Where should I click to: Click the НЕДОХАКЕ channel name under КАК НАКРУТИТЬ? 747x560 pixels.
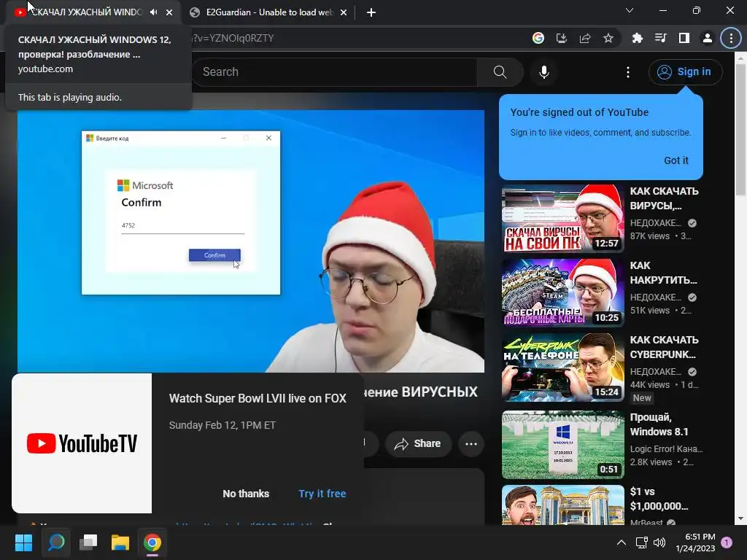[656, 297]
